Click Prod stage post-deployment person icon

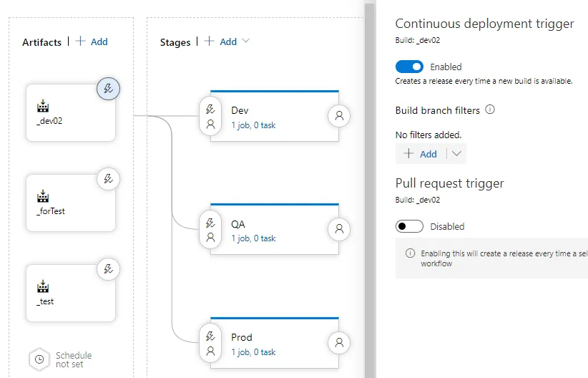[x=339, y=342]
